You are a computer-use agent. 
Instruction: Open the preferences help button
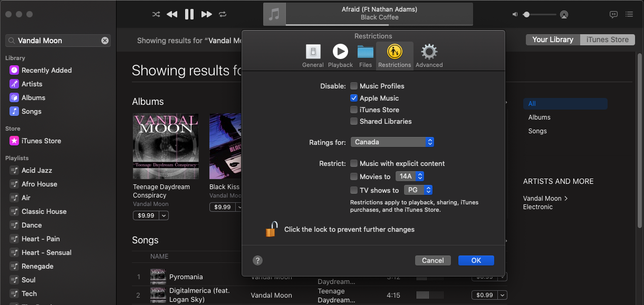coord(257,260)
